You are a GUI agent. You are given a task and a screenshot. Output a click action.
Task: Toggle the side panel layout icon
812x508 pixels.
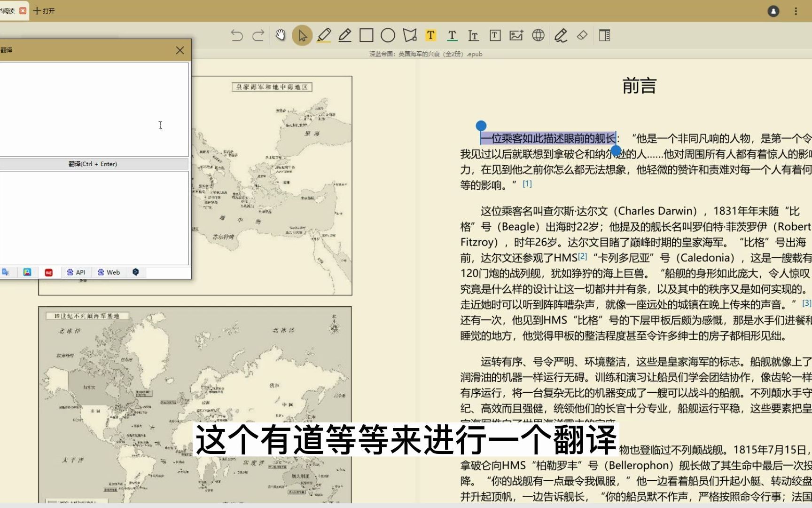pos(605,35)
